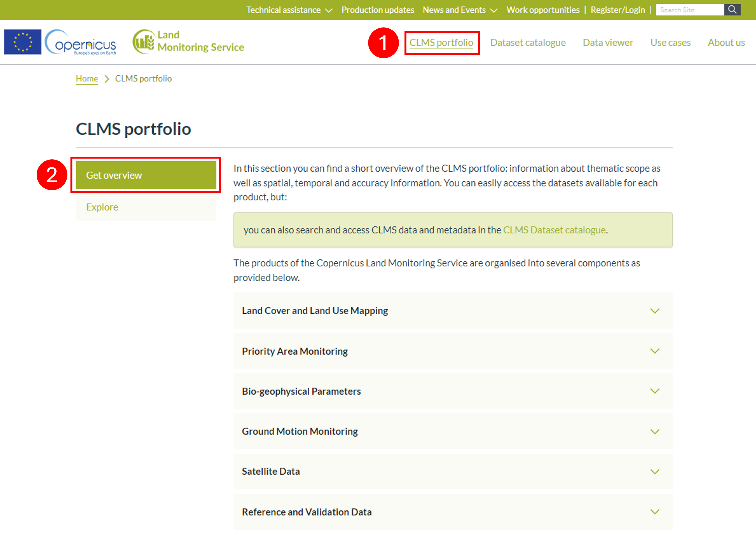Click the Land Monitoring Service logo
Viewport: 756px width, 545px height.
[188, 42]
